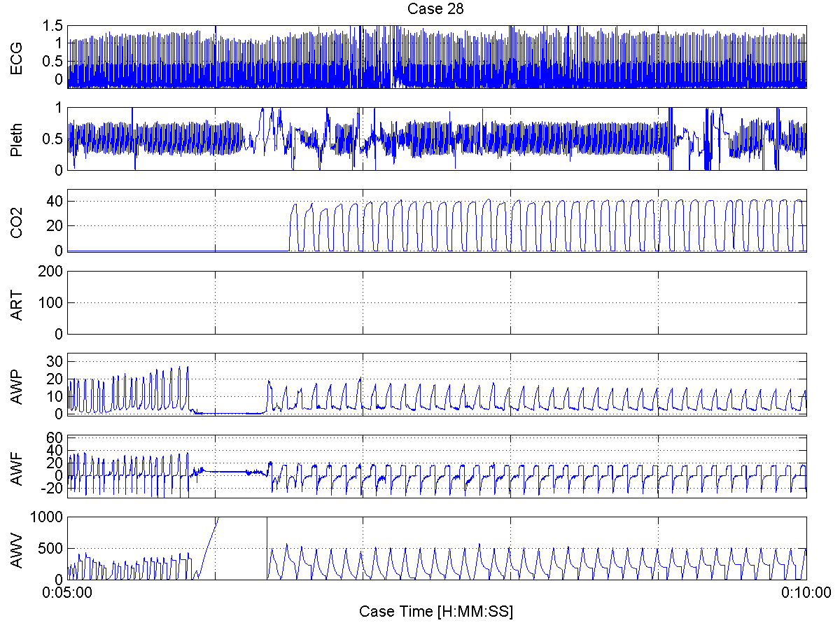Click the 200 tick on ART axis
This screenshot has height=630, width=840.
[52, 271]
